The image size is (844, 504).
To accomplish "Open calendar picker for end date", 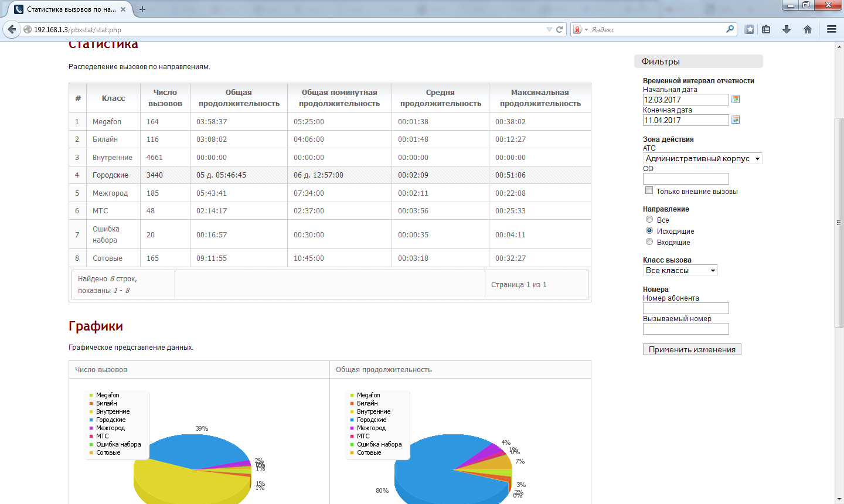I will (736, 120).
